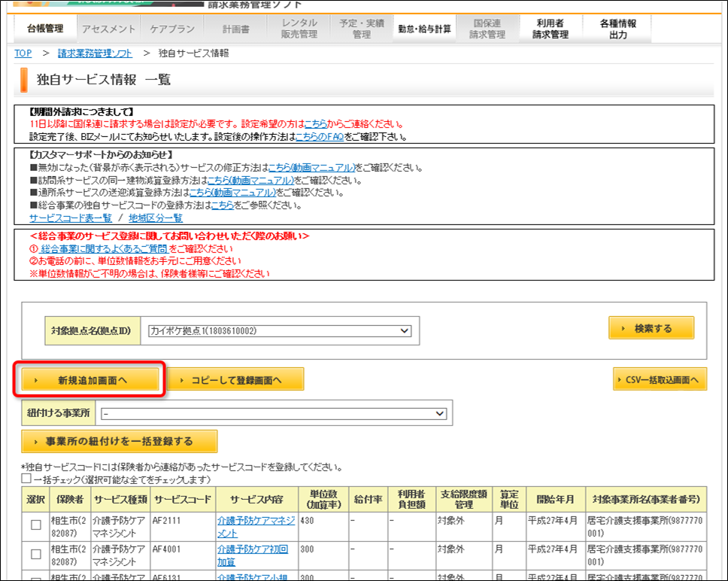Go to the 勤怠・給与計算 tab

tap(424, 29)
